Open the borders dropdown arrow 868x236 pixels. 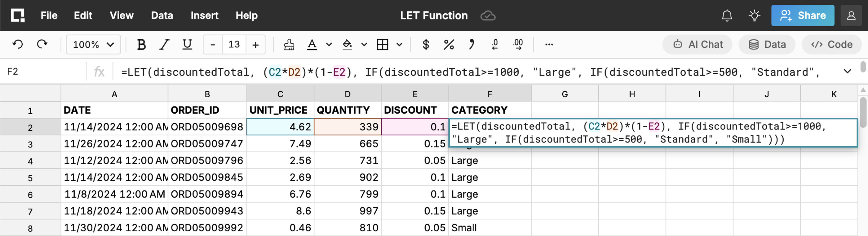point(399,44)
